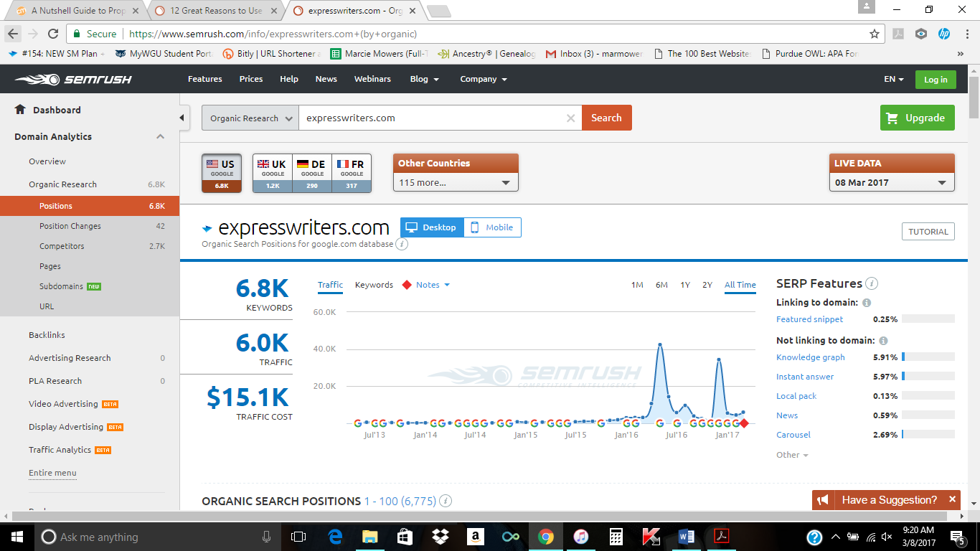The height and width of the screenshot is (551, 980).
Task: Open iTunes from the taskbar
Action: point(580,537)
